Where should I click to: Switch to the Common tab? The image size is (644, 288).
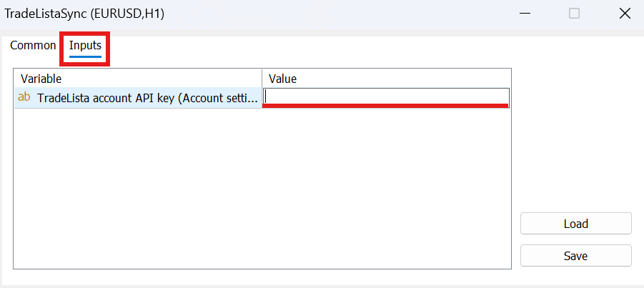[33, 46]
